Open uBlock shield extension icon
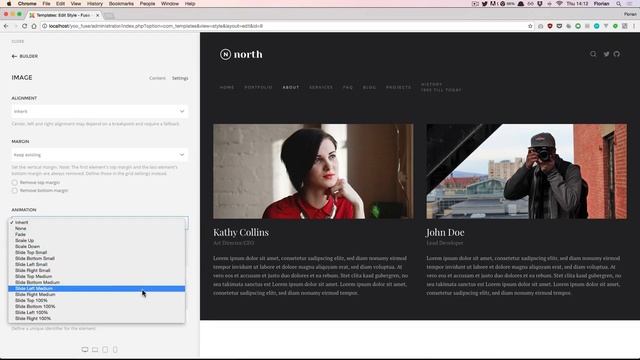 tap(550, 26)
